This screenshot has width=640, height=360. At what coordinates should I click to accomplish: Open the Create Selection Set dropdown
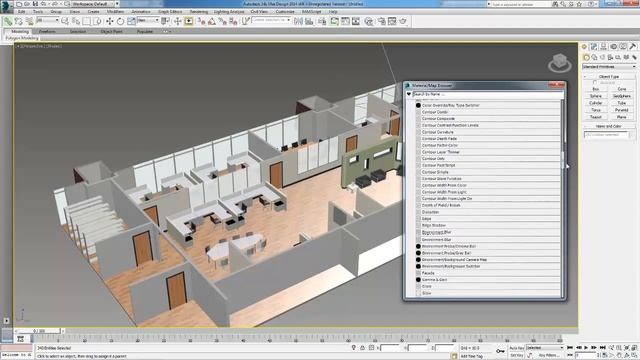[271, 20]
